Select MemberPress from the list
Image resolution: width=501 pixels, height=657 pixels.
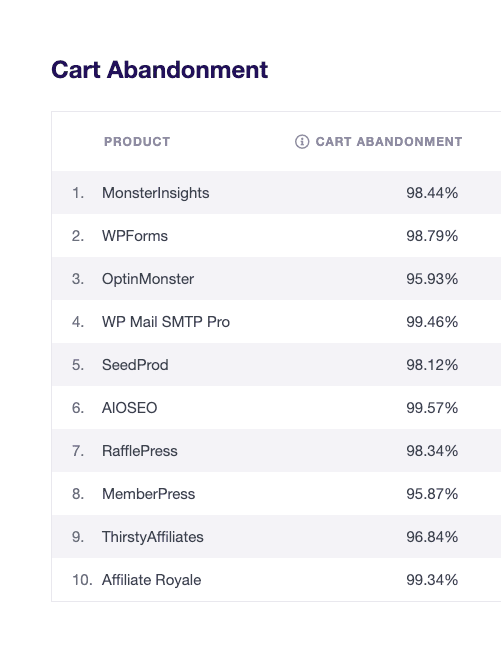[x=149, y=494]
